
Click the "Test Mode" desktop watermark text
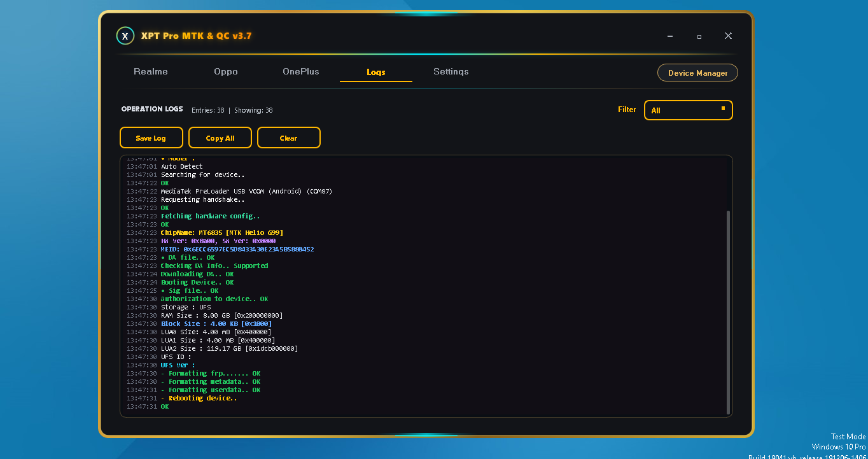coord(848,437)
